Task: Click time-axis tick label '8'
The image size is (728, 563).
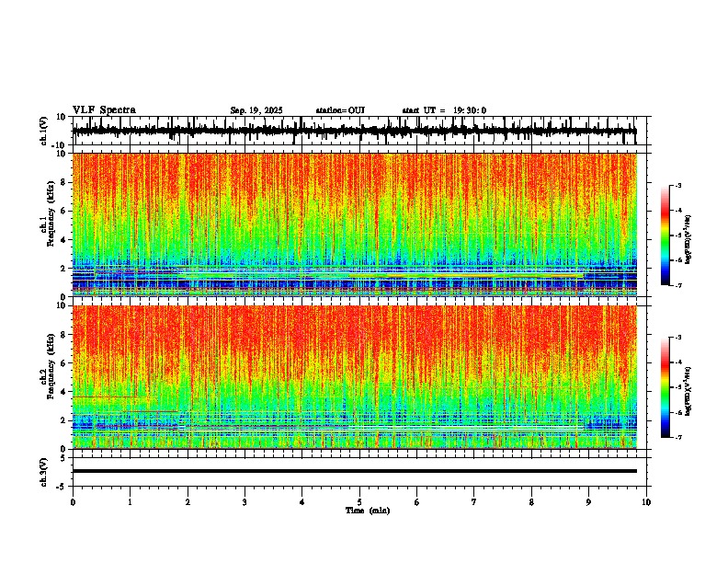Action: point(531,502)
